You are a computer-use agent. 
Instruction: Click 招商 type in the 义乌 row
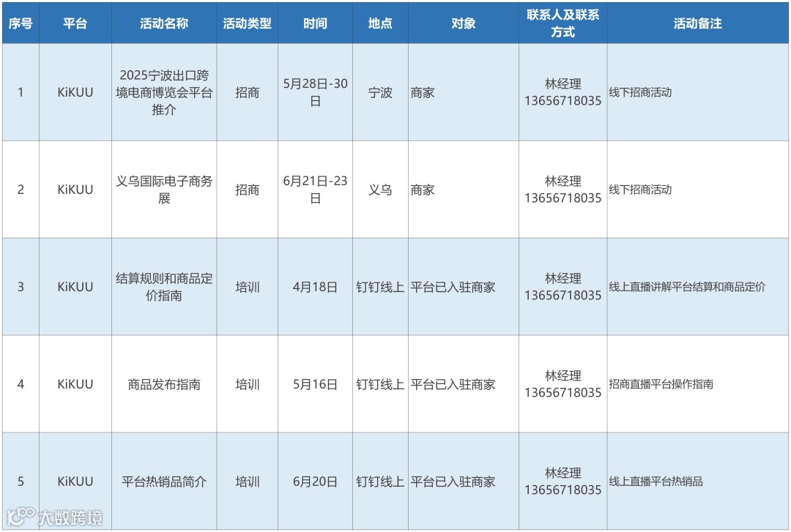[248, 190]
